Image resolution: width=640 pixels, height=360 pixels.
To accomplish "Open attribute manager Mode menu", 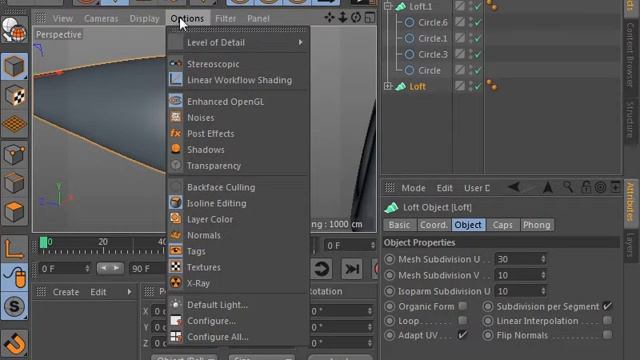I will click(413, 188).
